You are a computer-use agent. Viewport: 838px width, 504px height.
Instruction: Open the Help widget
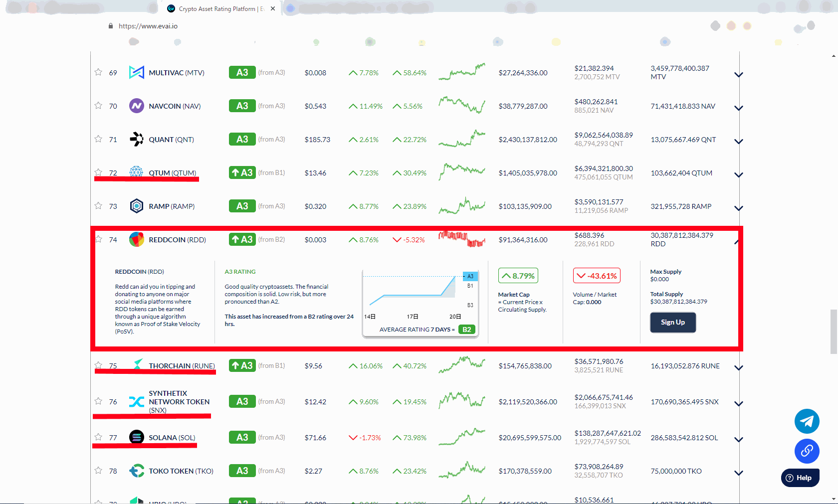[x=800, y=478]
